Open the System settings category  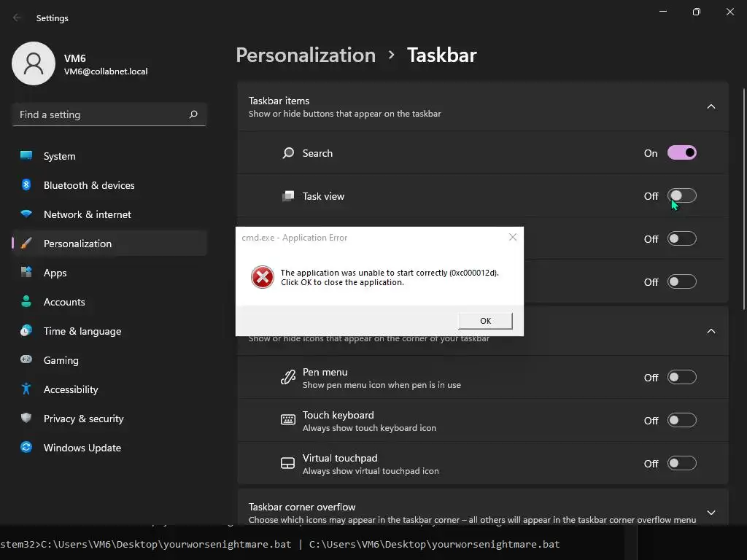click(x=109, y=156)
